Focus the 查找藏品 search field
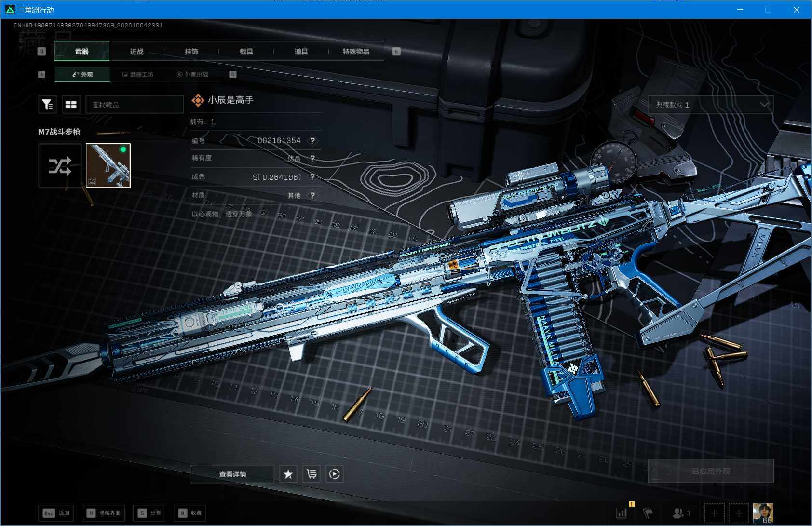 click(135, 104)
